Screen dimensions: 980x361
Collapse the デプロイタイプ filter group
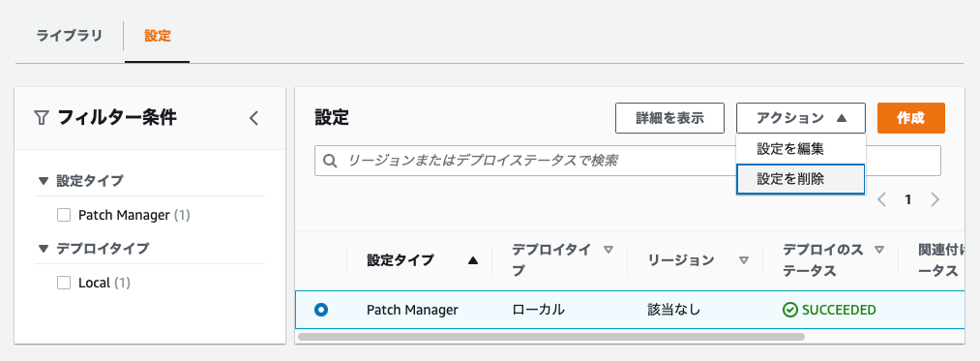pyautogui.click(x=44, y=249)
